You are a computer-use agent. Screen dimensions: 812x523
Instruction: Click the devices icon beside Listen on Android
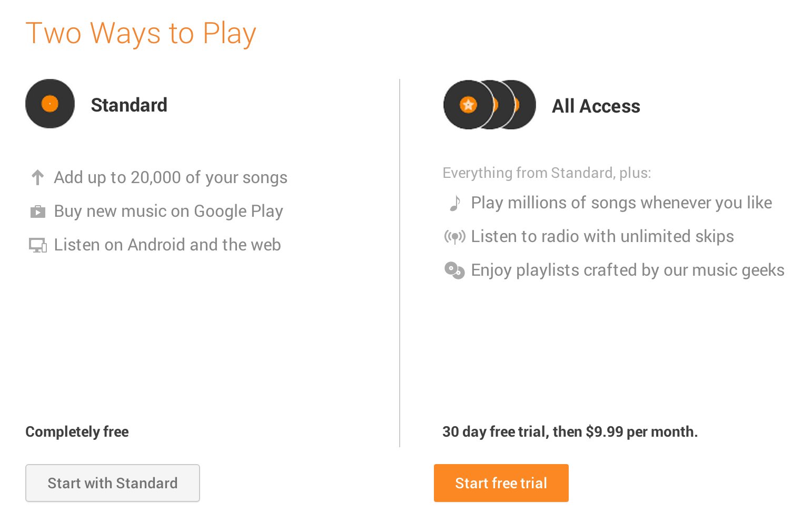coord(37,245)
